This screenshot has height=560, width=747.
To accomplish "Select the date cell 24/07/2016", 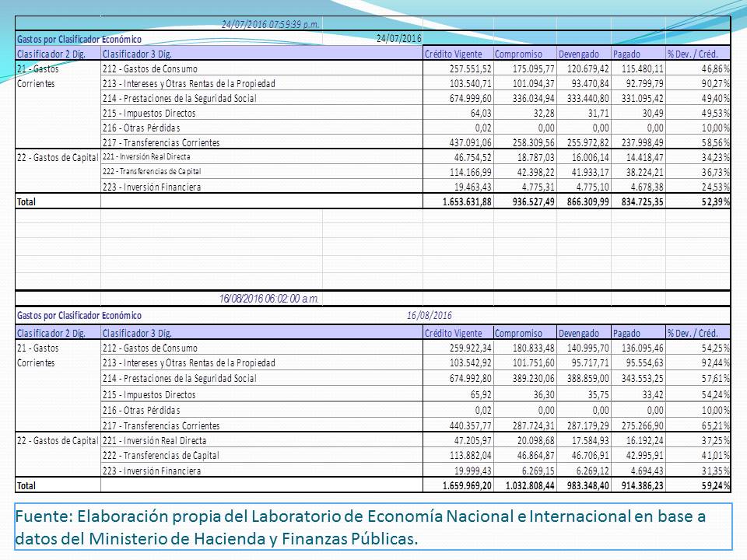I will click(x=398, y=39).
